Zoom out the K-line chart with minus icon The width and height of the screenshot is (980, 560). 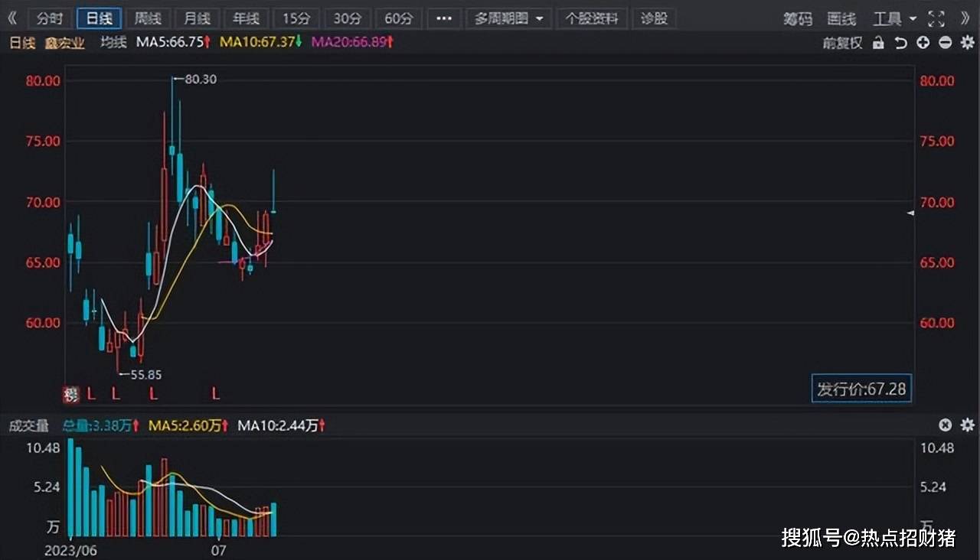tap(946, 43)
